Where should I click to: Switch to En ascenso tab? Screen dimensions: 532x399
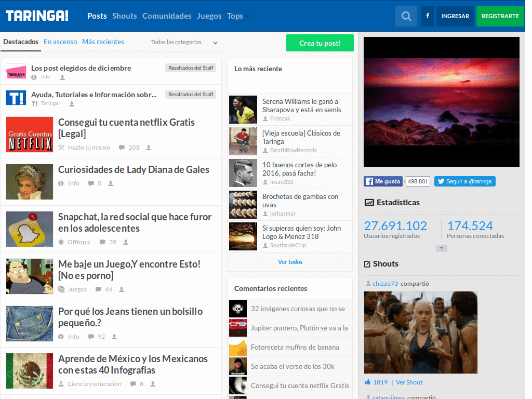[x=60, y=42]
